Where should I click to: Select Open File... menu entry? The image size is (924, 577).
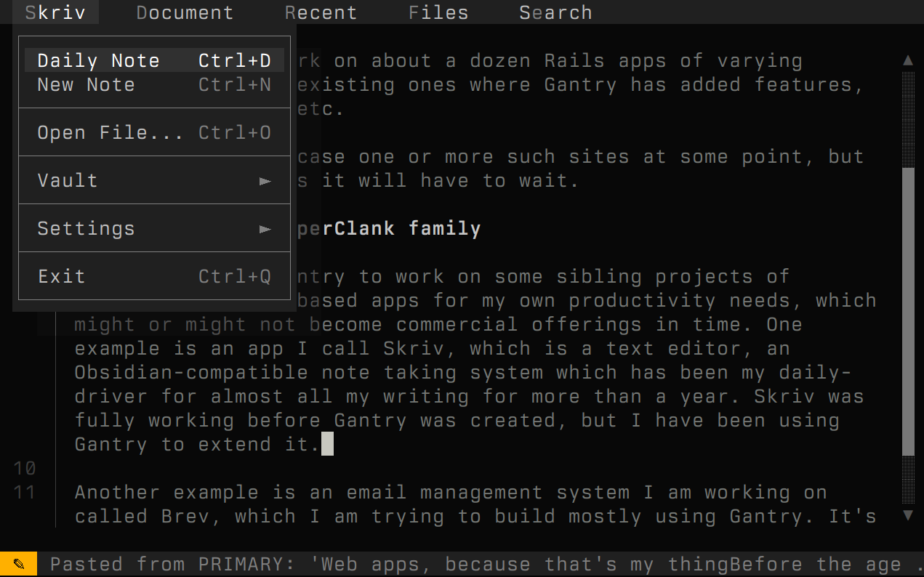[x=154, y=132]
